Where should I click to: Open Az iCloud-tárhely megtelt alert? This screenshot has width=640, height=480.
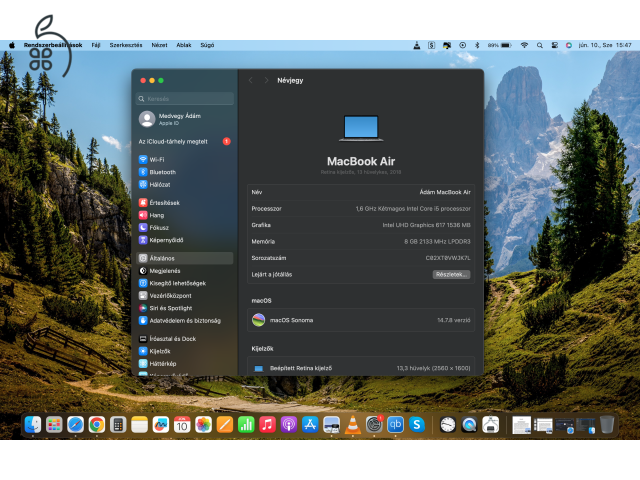coord(184,142)
